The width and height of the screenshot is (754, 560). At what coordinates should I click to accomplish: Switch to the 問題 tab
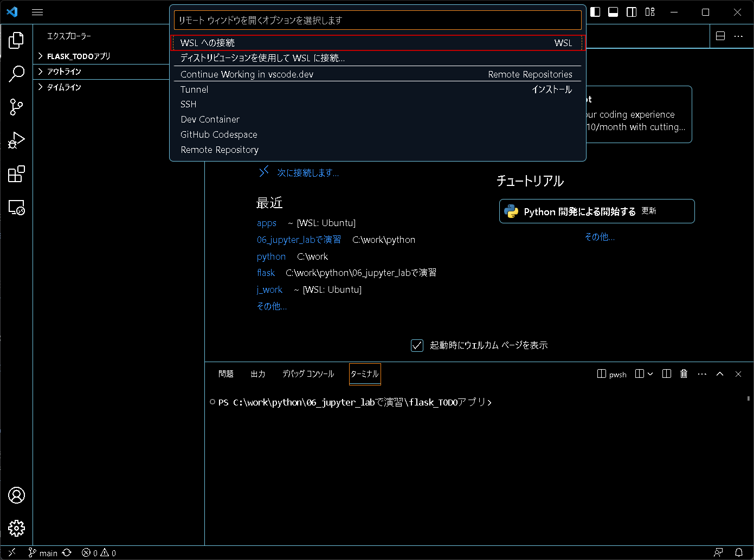pos(226,374)
